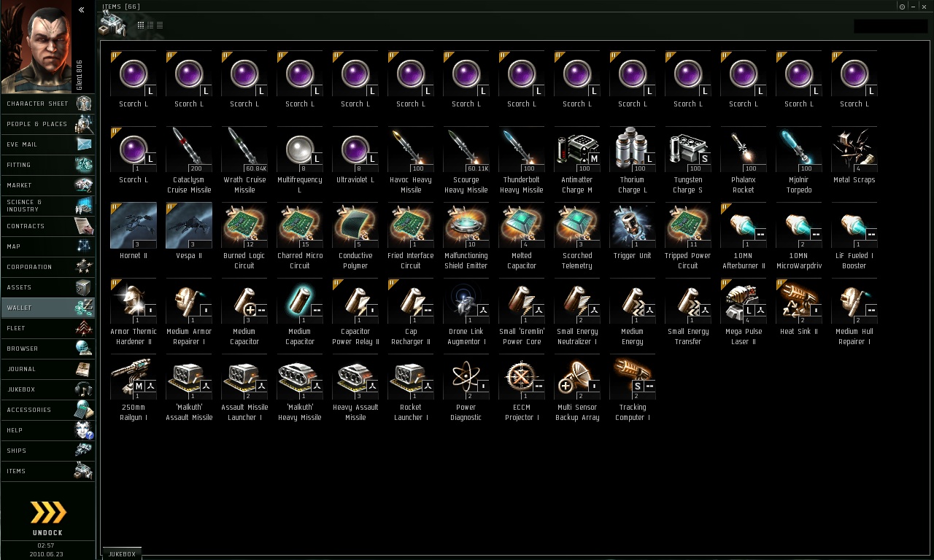Select the Tungsten Charge S ammo
This screenshot has width=934, height=560.
688,160
